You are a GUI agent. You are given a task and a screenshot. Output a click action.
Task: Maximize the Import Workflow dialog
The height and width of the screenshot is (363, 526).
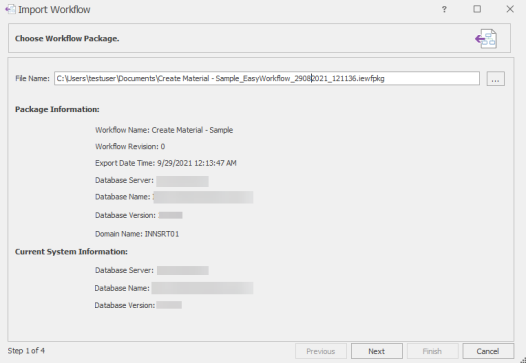pyautogui.click(x=477, y=9)
